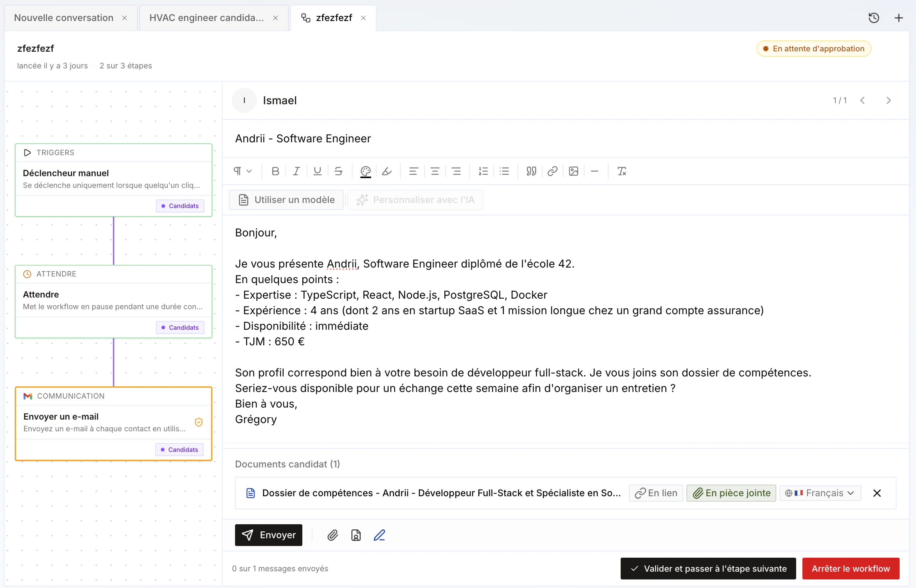Attach a file with the paperclip icon
The height and width of the screenshot is (588, 916).
click(x=332, y=535)
